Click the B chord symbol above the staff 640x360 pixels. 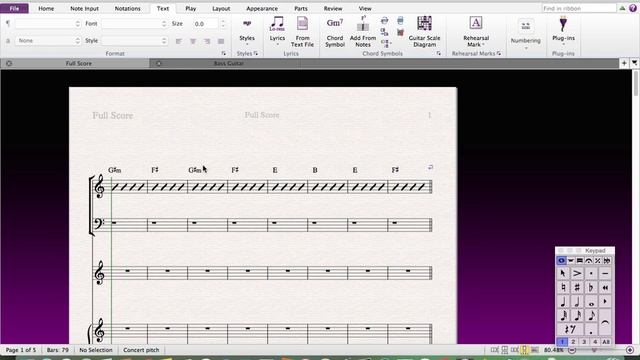[315, 170]
